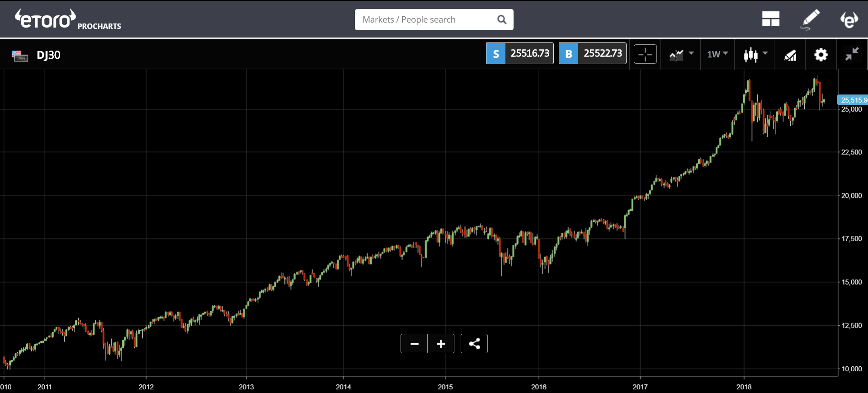The image size is (868, 393).
Task: Click the eToro ProCharts logo
Action: coord(68,20)
